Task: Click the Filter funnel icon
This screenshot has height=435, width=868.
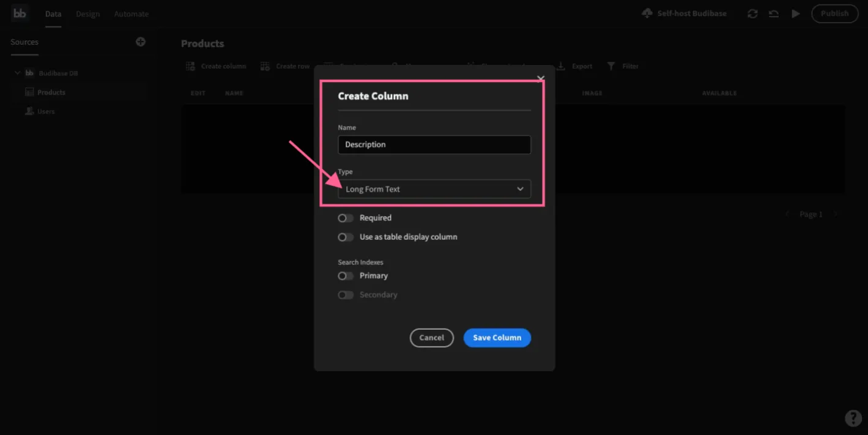Action: pos(611,66)
